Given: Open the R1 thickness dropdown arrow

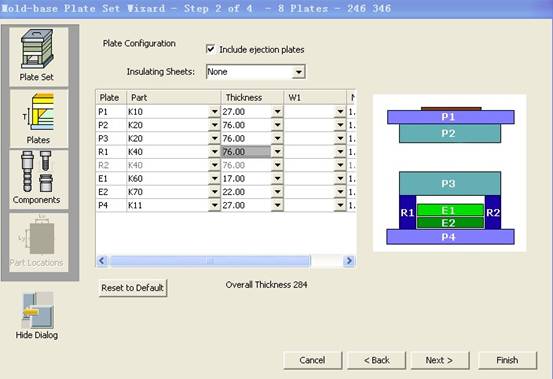Looking at the screenshot, I should point(277,152).
